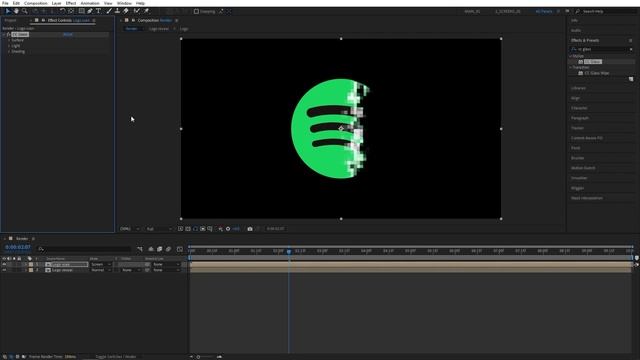Select the Hand tool
This screenshot has width=640, height=360.
[x=16, y=11]
